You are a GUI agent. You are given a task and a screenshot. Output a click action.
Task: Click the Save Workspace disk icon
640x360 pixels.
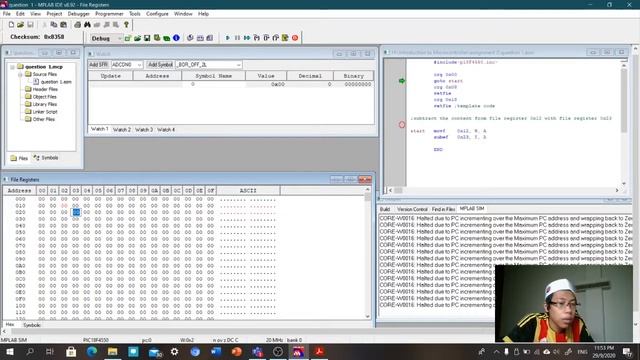click(147, 38)
